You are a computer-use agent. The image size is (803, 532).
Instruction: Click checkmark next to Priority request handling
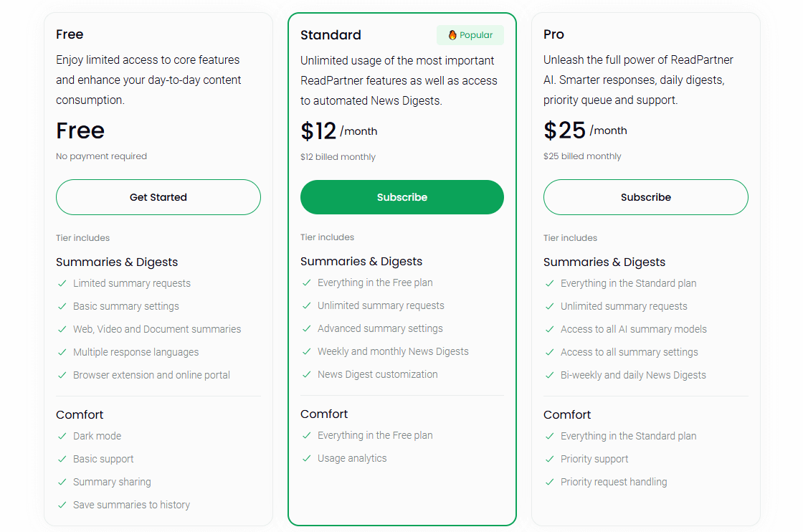coord(550,482)
